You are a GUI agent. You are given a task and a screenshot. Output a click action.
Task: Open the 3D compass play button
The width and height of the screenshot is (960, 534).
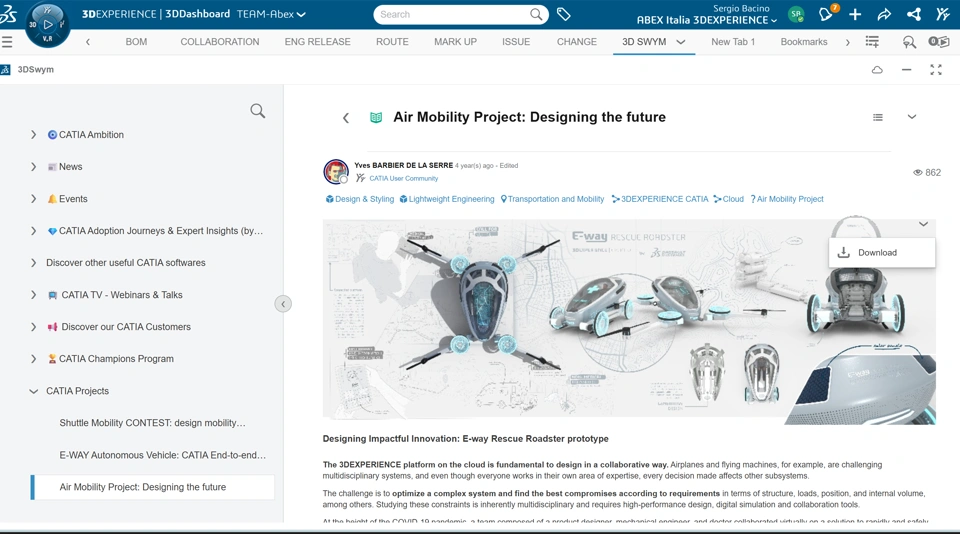pyautogui.click(x=48, y=24)
